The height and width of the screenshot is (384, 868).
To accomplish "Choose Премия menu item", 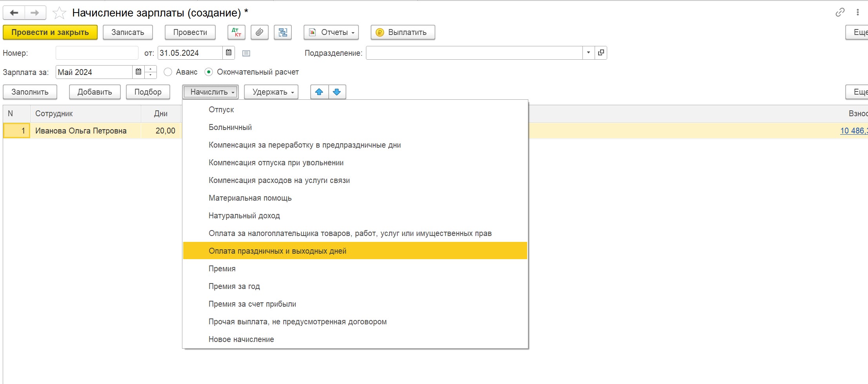I will (x=355, y=269).
